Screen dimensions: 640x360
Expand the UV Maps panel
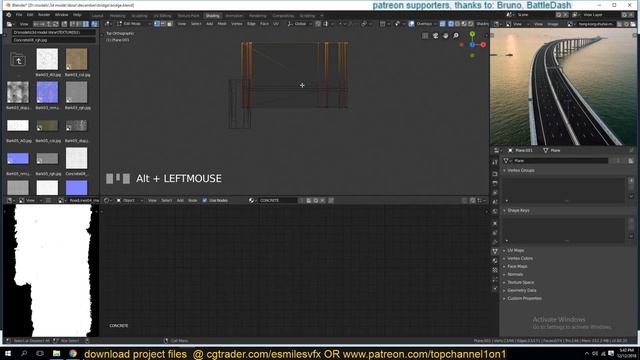coord(516,250)
